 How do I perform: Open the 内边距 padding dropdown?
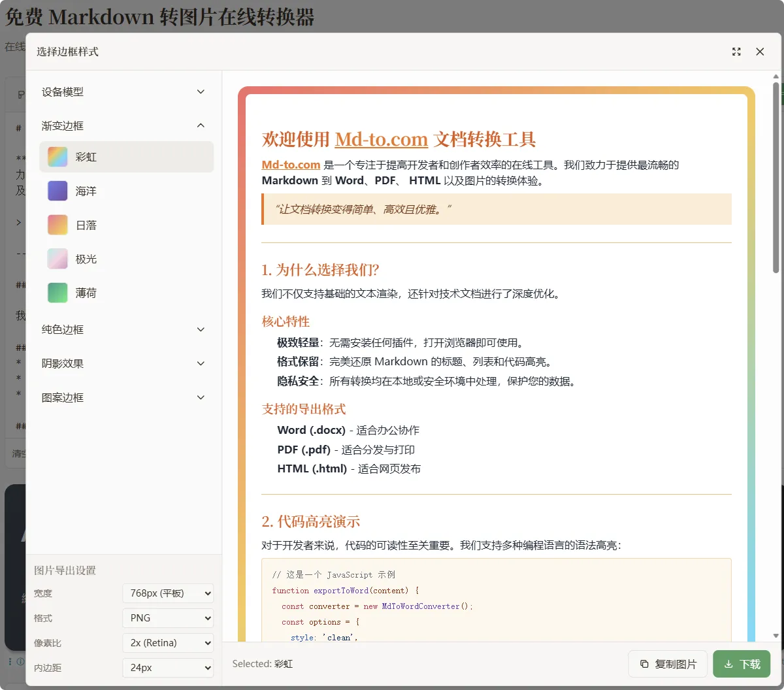[168, 668]
